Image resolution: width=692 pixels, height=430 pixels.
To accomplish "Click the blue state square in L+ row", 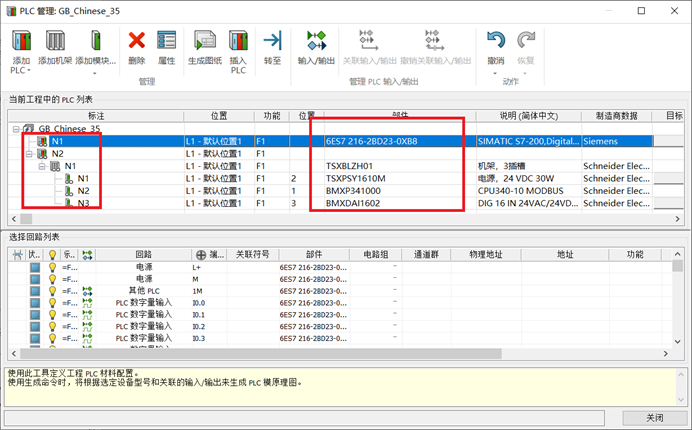I will 35,267.
